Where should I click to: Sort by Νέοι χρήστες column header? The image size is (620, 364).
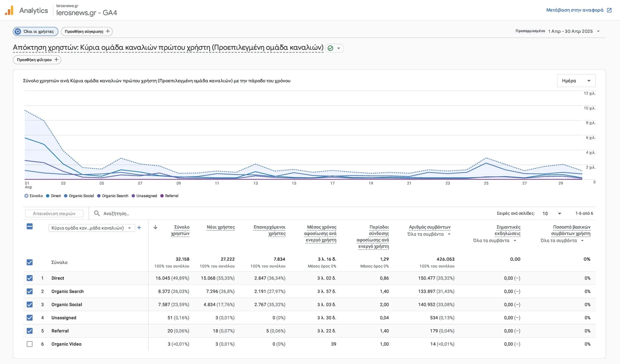(x=221, y=227)
